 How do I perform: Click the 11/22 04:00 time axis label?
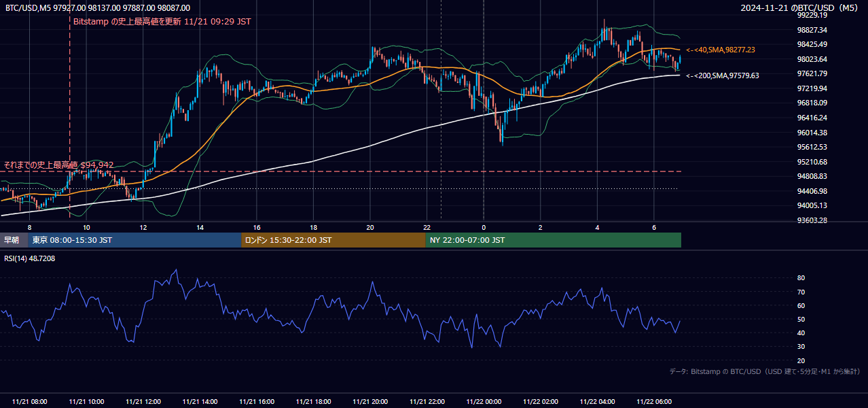(x=597, y=402)
